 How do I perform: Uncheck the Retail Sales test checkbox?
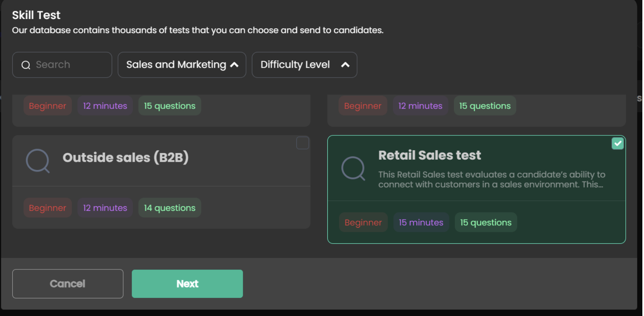point(617,144)
